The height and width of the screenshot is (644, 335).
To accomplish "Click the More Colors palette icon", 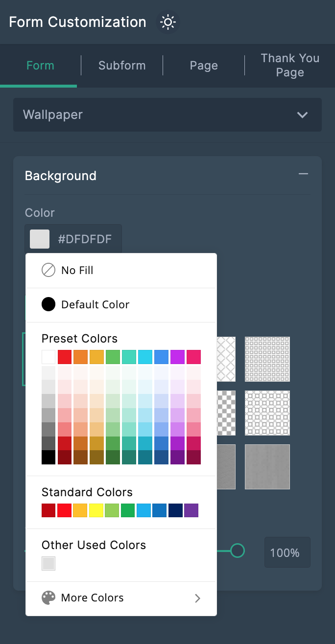I will pos(48,598).
